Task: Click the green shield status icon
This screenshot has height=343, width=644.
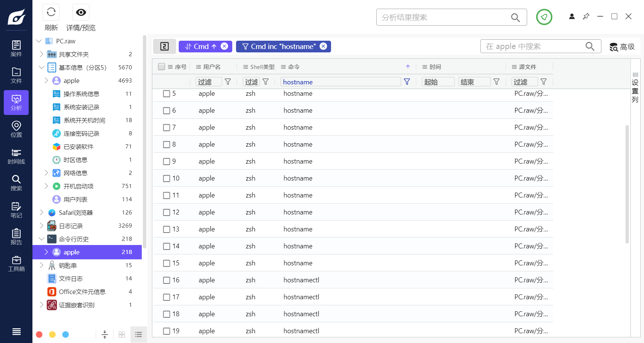Action: [544, 17]
